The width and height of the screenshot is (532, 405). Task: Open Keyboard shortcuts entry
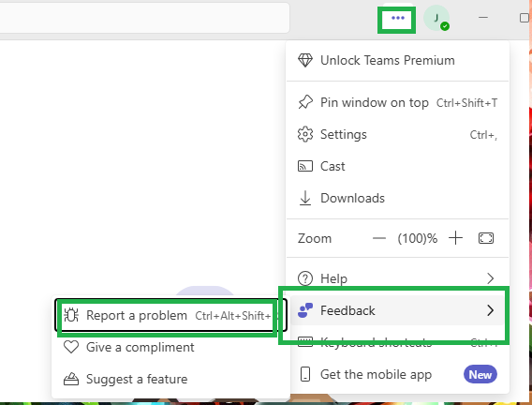pyautogui.click(x=397, y=342)
